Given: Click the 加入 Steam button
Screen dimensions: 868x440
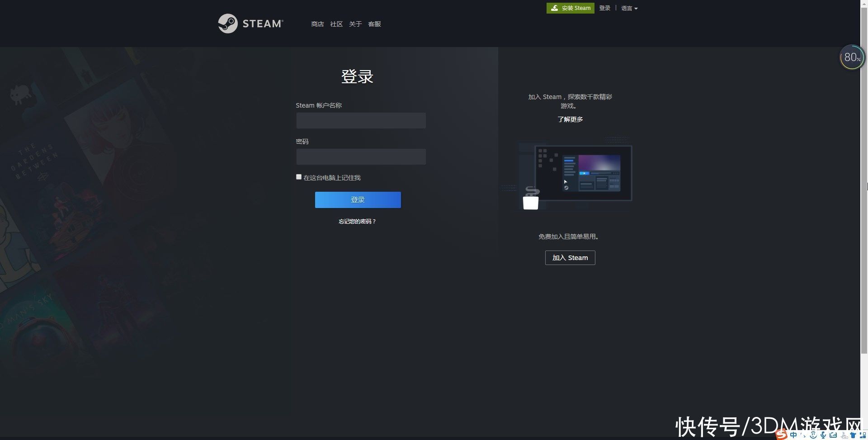Looking at the screenshot, I should pyautogui.click(x=570, y=258).
